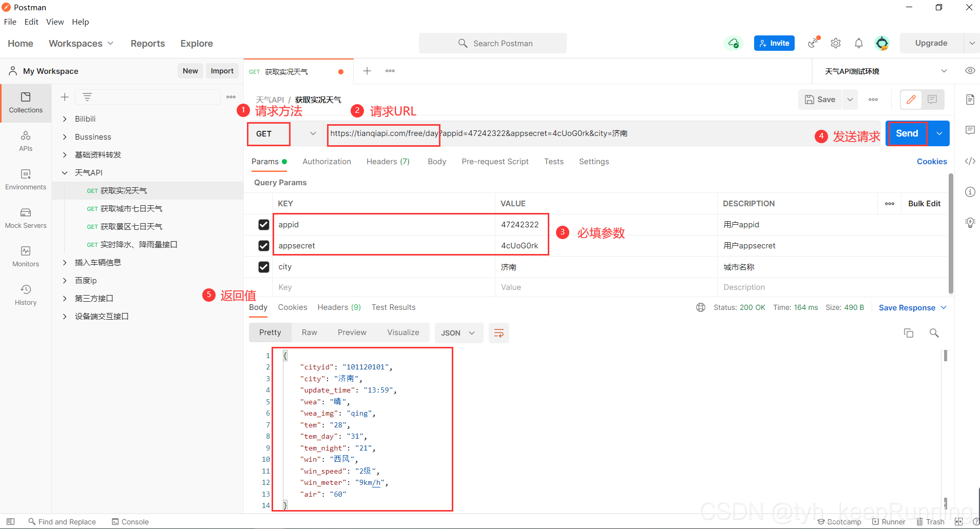Open related requests lightbulb pane

[970, 223]
